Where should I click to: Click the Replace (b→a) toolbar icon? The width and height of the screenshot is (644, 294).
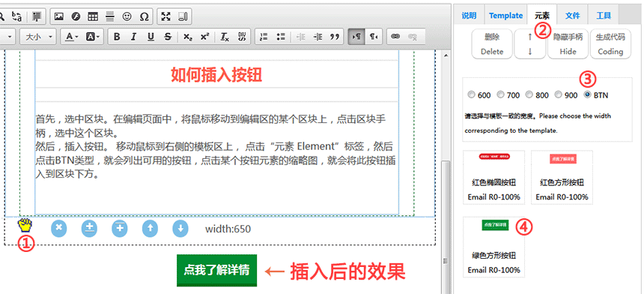[x=16, y=16]
